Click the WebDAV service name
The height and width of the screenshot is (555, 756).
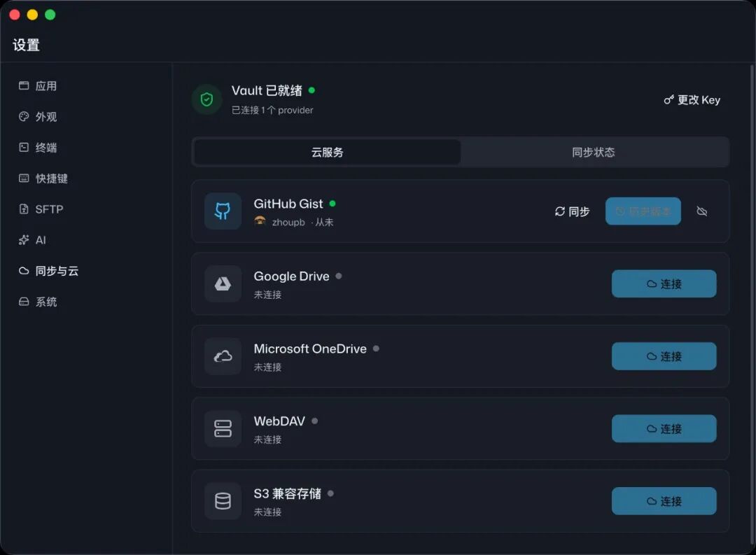(x=279, y=421)
